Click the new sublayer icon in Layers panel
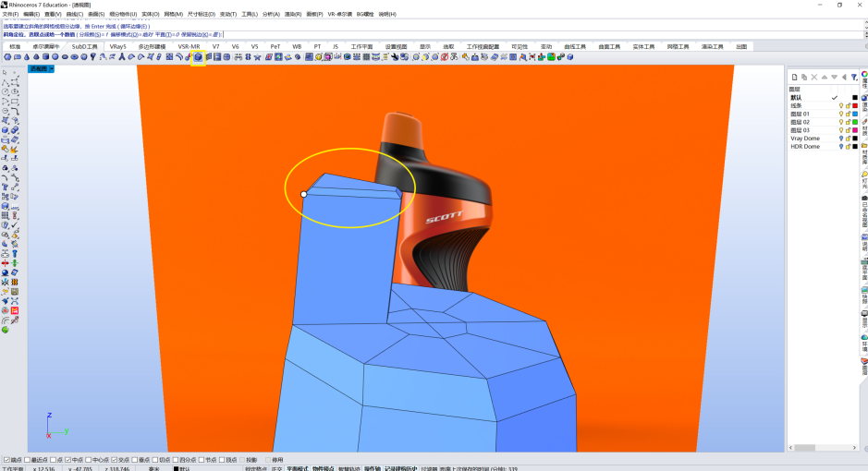 pos(804,77)
